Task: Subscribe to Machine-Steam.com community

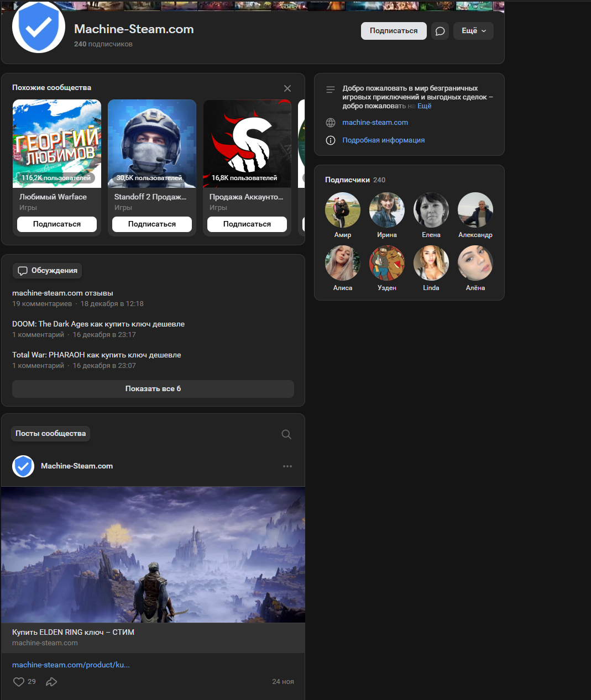Action: tap(394, 31)
